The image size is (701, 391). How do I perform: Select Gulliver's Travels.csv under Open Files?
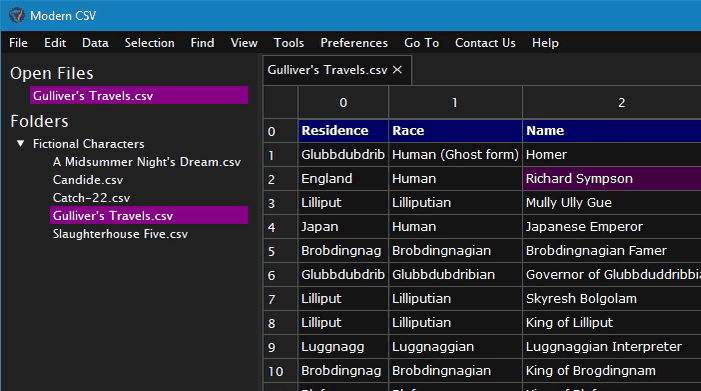click(139, 95)
